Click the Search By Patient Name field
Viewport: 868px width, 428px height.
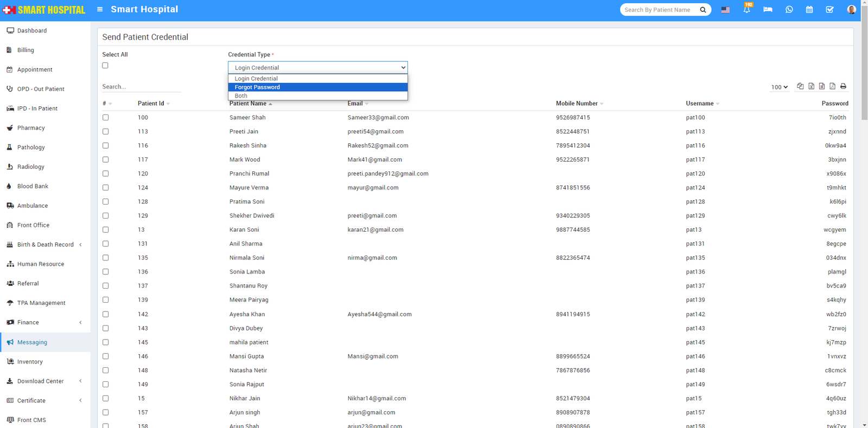tap(660, 10)
